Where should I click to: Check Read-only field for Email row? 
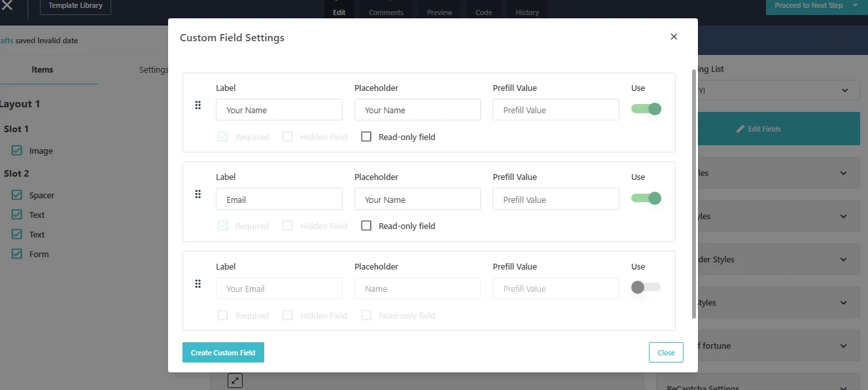coord(366,226)
